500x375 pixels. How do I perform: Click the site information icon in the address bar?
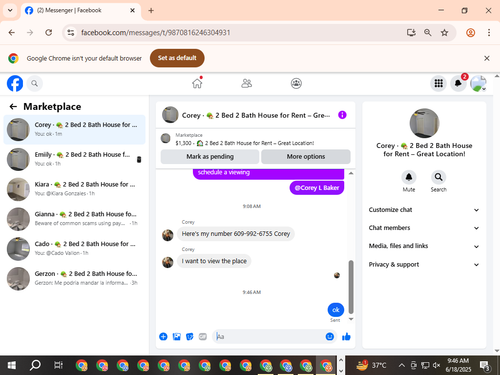(x=71, y=33)
